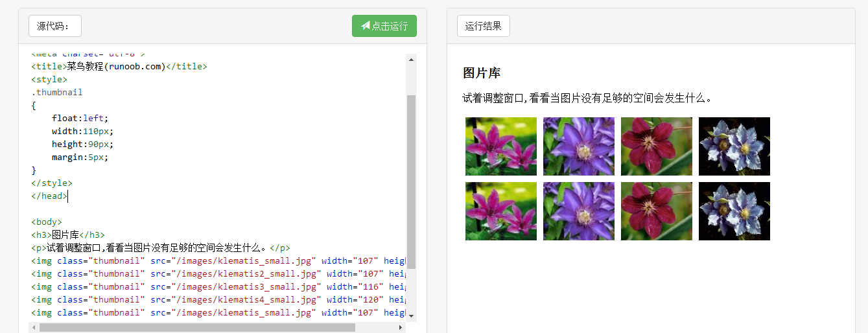Click the <h3>图片库</h3> code line
The image size is (868, 333).
coord(67,235)
